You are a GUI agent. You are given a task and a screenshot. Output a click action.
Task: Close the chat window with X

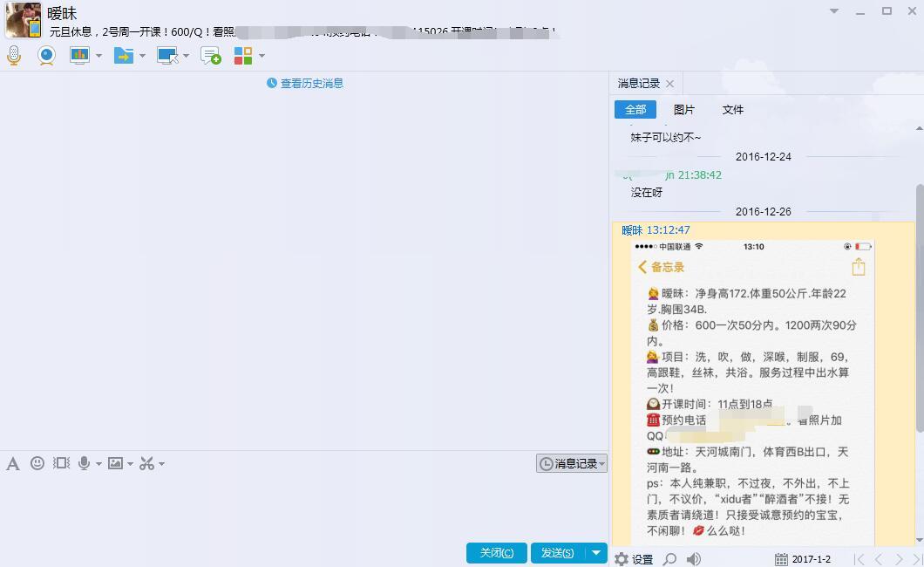point(912,11)
